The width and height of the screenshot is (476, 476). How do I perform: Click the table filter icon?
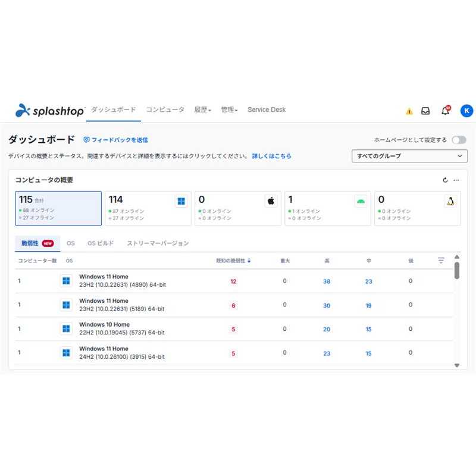[441, 260]
